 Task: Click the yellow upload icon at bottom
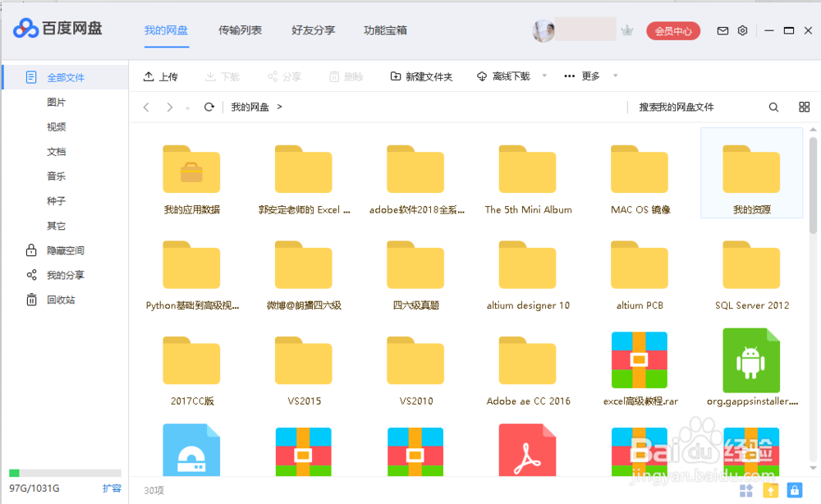point(770,490)
